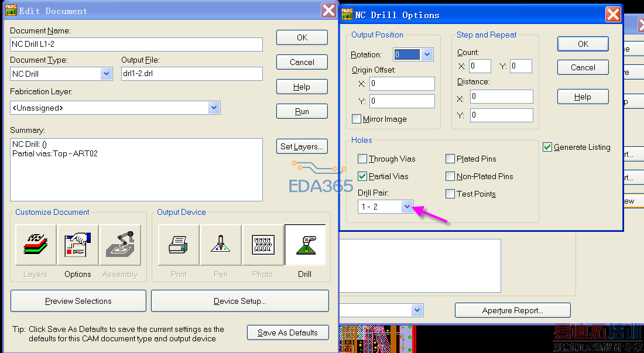Click the Count X field
The width and height of the screenshot is (644, 353).
click(480, 66)
